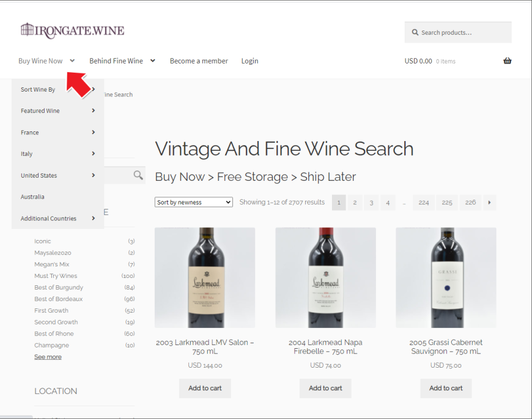Choose Additional Countries in the menu
Screen dimensions: 532x419
click(x=48, y=219)
